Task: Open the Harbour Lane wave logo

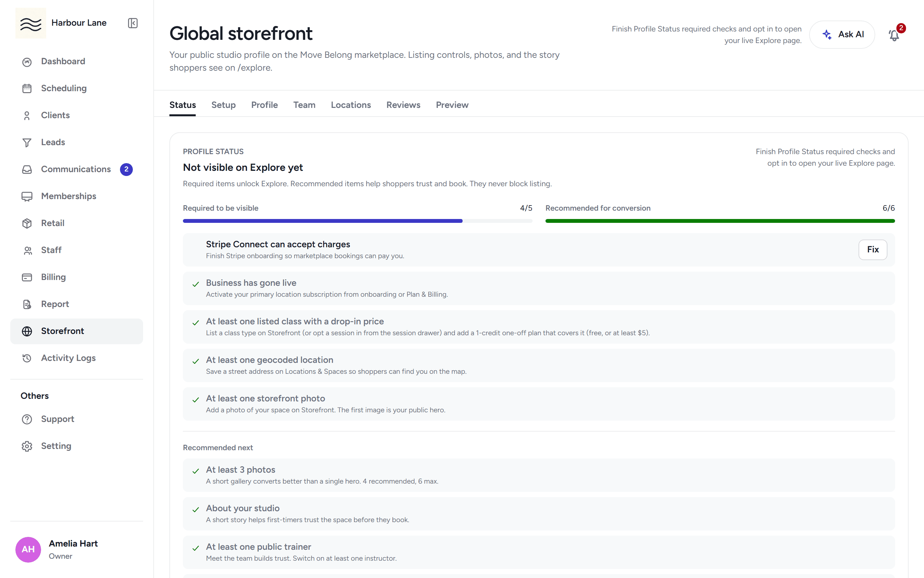Action: [30, 23]
